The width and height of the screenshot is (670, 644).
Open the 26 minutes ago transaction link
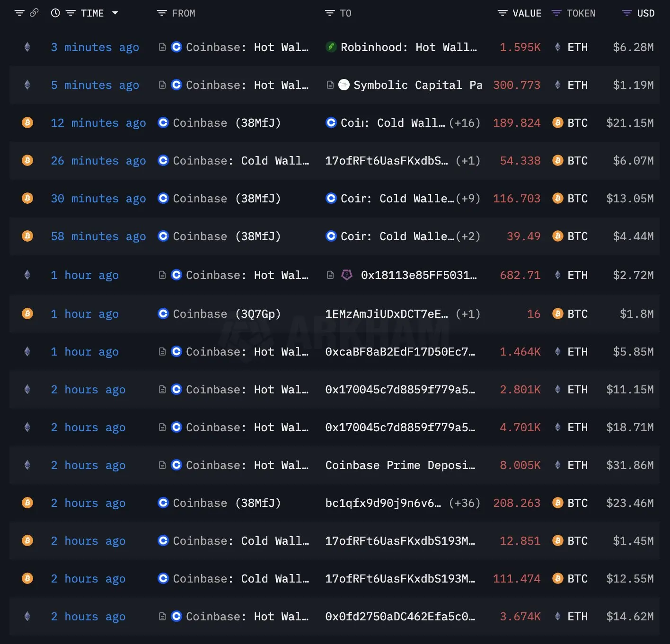click(98, 161)
